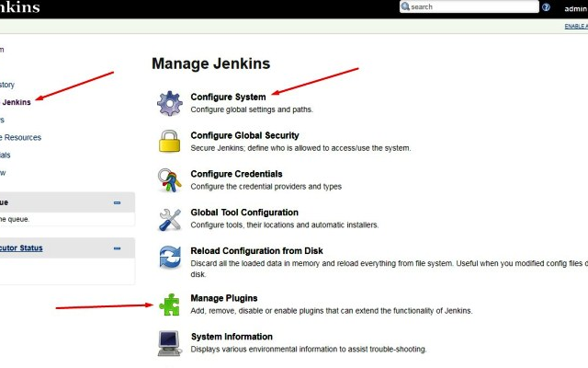Screen dimensions: 588x368
Task: Click the Global Tool Configuration wrench icon
Action: pyautogui.click(x=170, y=219)
